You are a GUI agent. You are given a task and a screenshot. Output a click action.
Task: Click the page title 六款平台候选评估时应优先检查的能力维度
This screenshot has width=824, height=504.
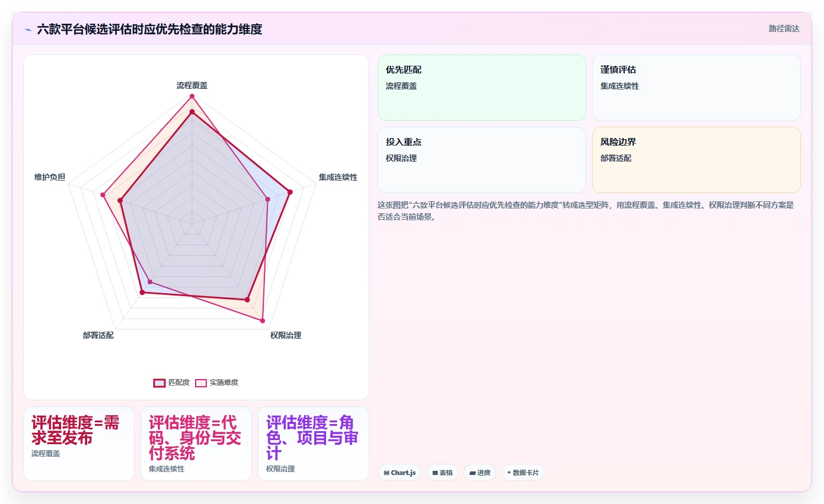(x=149, y=29)
